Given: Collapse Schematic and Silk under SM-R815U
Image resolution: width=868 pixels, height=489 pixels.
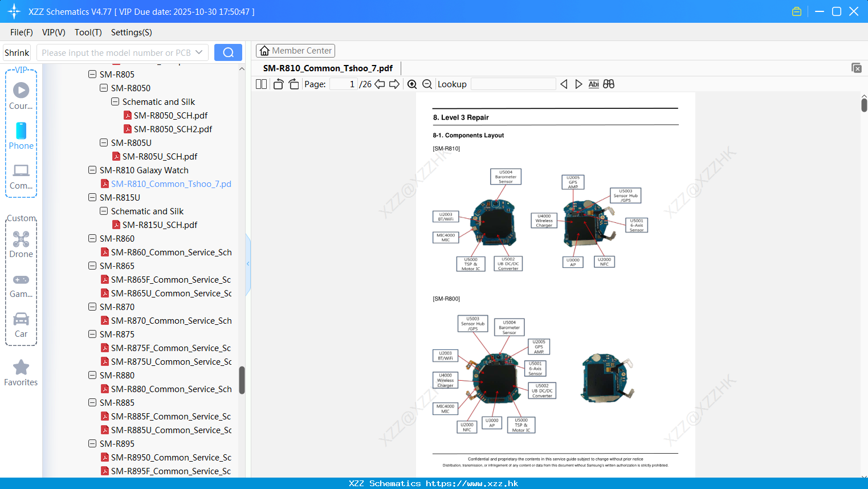Looking at the screenshot, I should [104, 211].
